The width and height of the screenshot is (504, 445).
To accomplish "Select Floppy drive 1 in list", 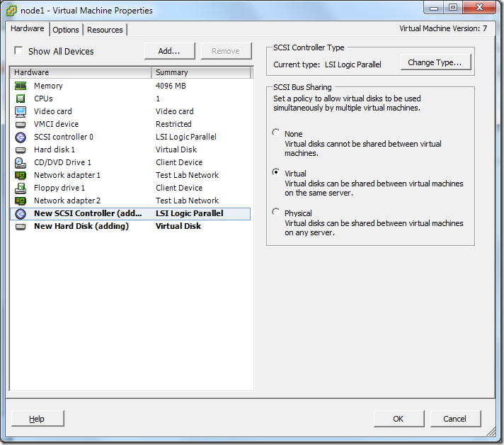I will click(x=59, y=188).
